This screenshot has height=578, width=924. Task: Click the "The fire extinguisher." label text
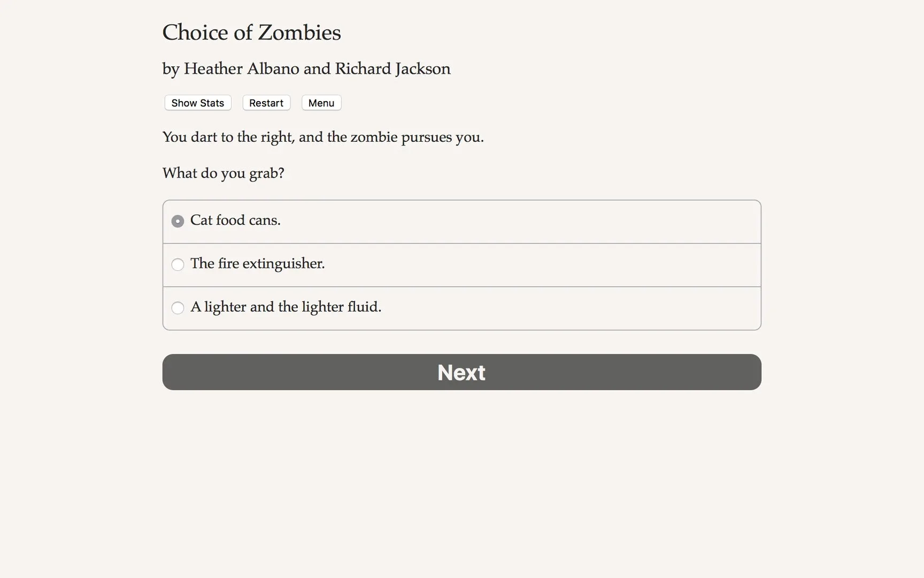click(x=257, y=264)
